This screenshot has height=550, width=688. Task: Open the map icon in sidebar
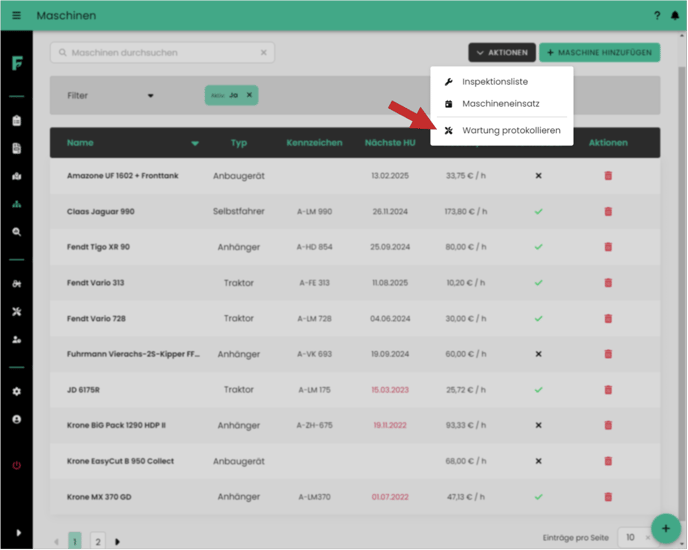point(17,176)
